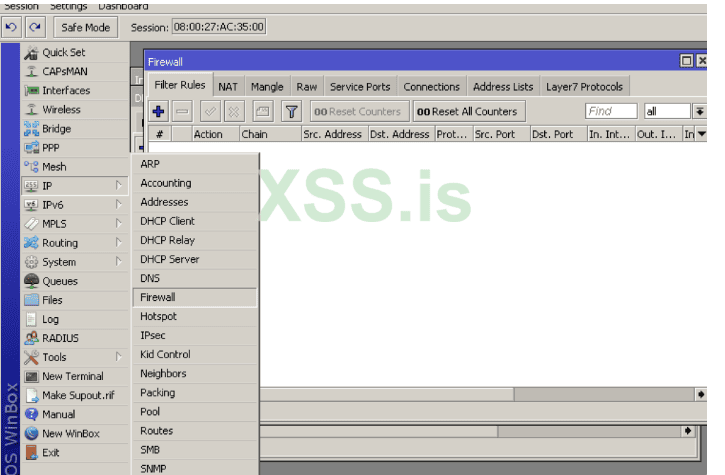Expand the IP submenu arrow
The height and width of the screenshot is (475, 725).
pyautogui.click(x=118, y=185)
